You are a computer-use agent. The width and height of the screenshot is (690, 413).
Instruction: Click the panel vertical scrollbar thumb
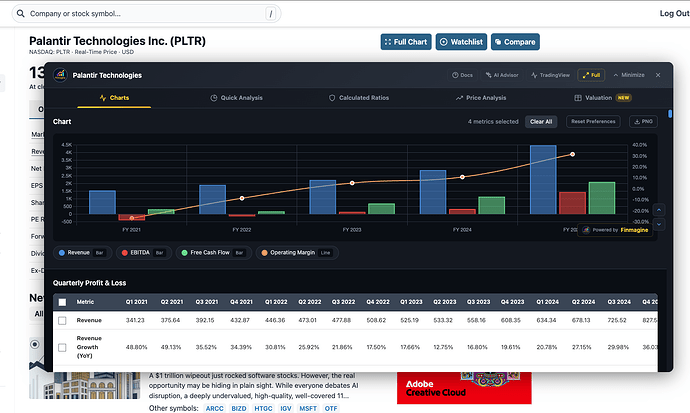pos(670,114)
